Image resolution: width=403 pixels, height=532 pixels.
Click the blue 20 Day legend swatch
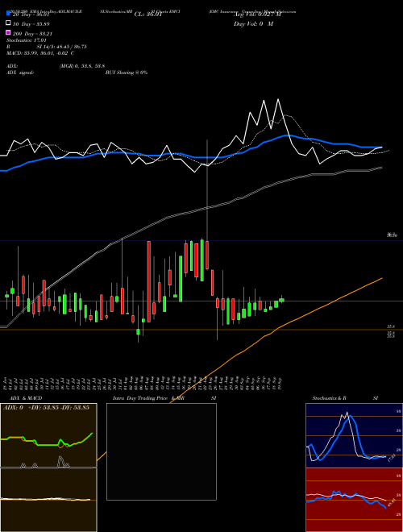point(9,13)
